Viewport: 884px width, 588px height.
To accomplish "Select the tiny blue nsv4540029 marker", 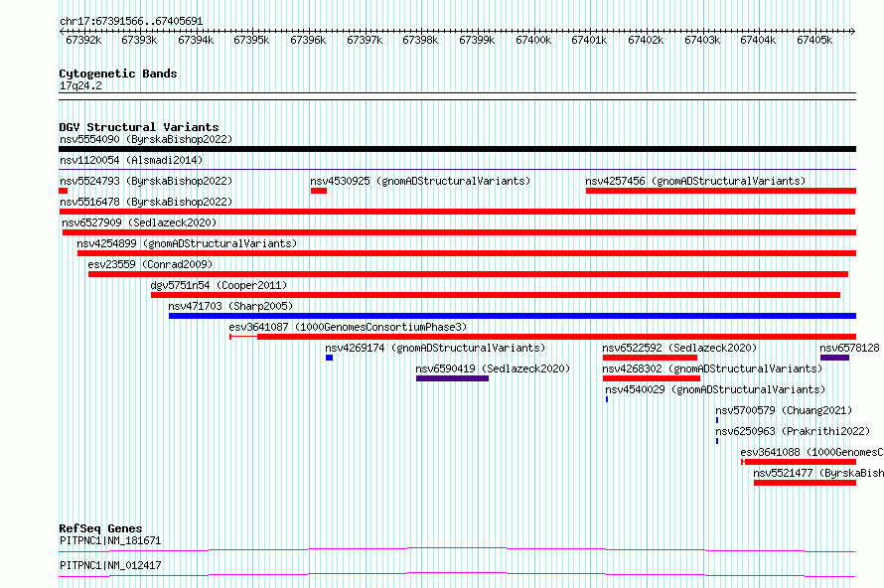I will (607, 399).
